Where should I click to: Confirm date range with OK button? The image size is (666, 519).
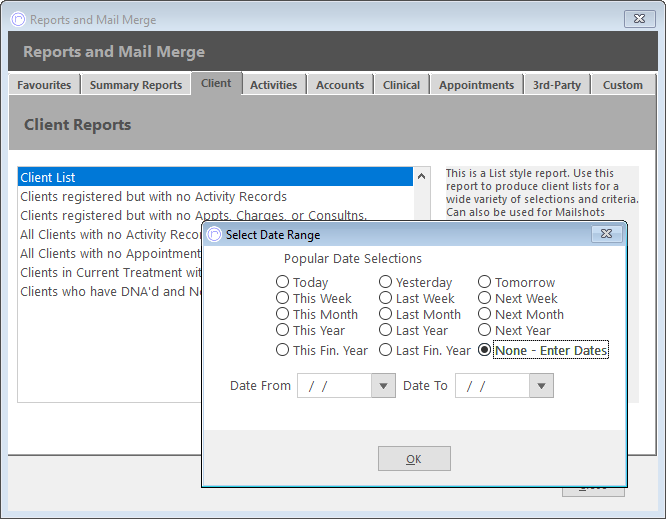point(414,459)
